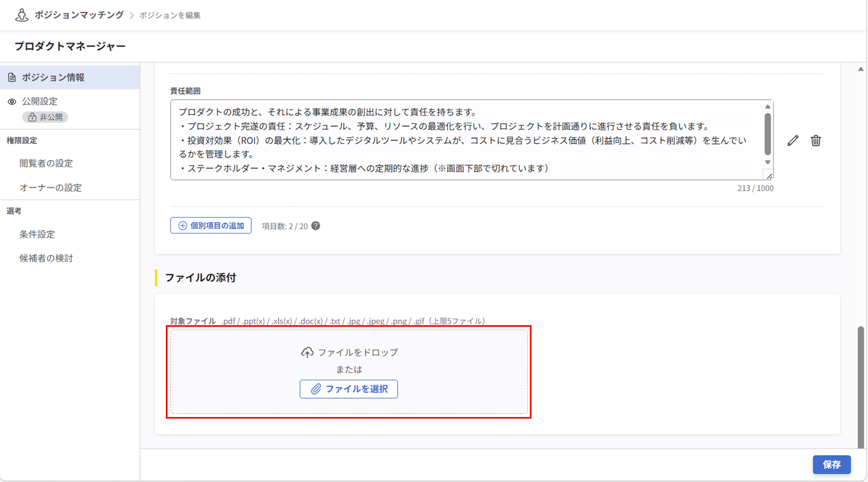Select ポジション情報 in the sidebar
868x482 pixels.
pyautogui.click(x=70, y=77)
